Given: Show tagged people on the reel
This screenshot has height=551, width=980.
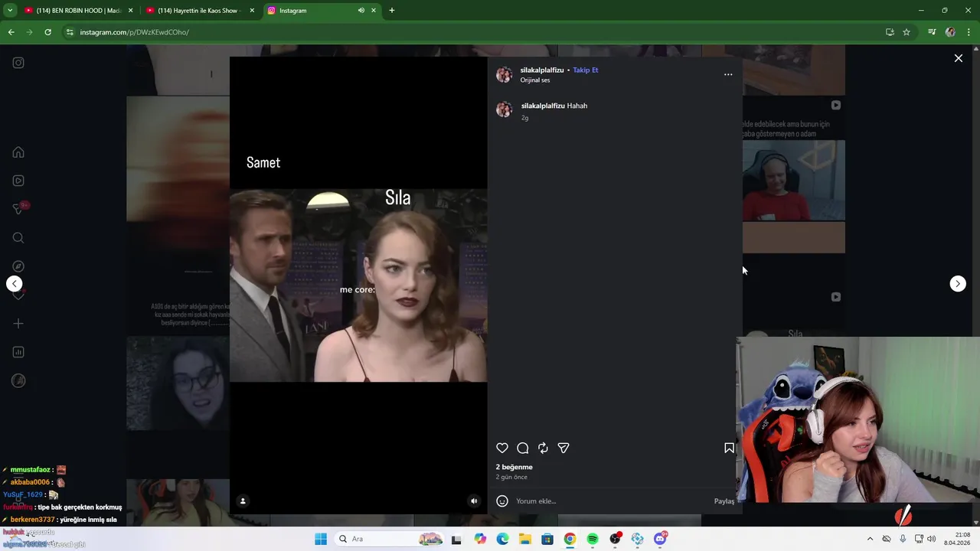Looking at the screenshot, I should 243,501.
